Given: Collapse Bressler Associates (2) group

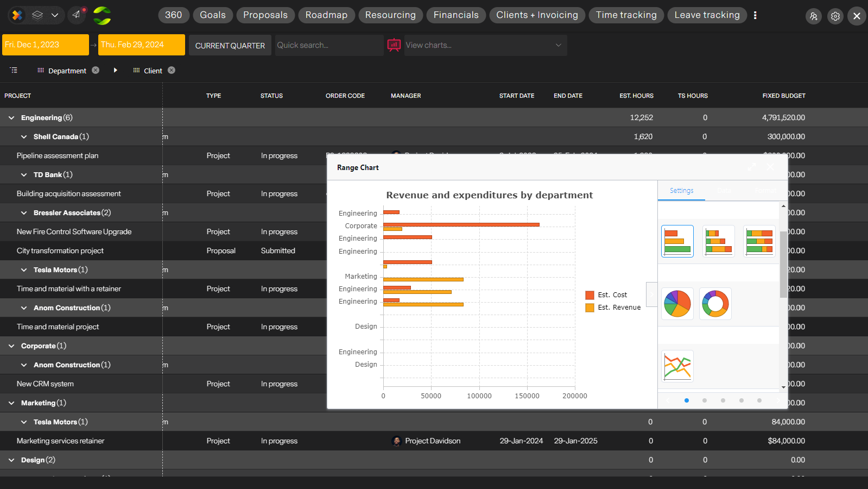Looking at the screenshot, I should click(x=24, y=212).
